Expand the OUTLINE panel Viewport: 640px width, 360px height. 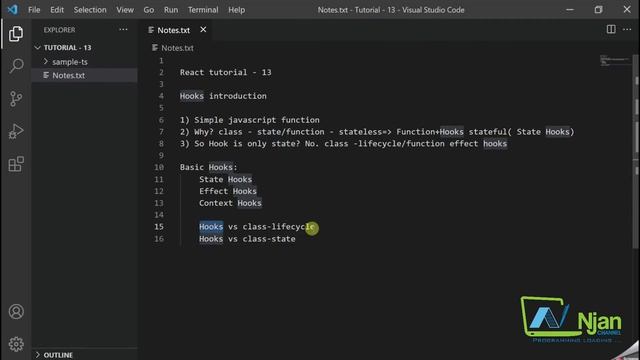pyautogui.click(x=38, y=355)
